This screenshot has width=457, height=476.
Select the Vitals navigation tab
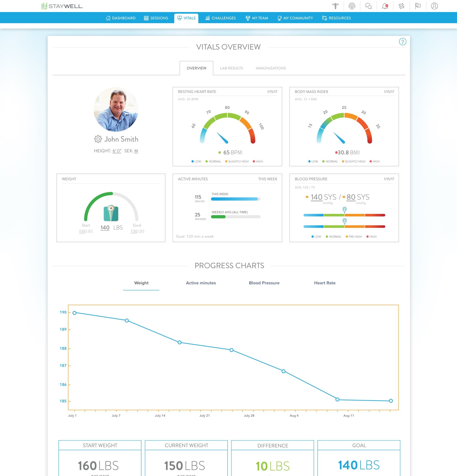pos(186,18)
